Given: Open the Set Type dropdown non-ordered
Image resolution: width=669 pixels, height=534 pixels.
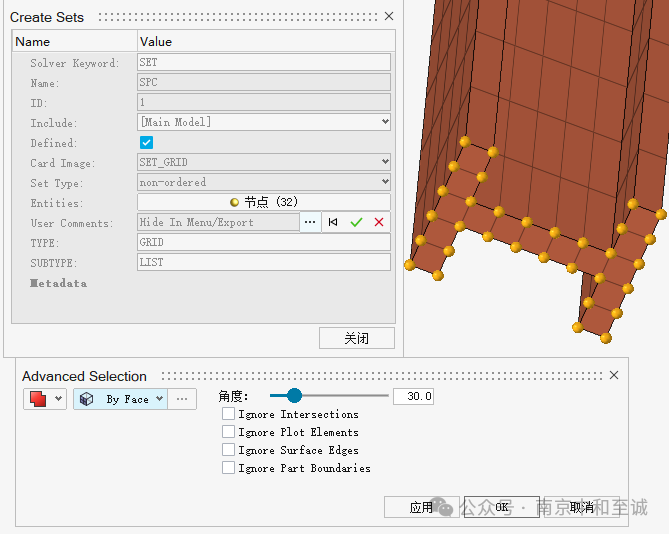Looking at the screenshot, I should click(x=264, y=182).
